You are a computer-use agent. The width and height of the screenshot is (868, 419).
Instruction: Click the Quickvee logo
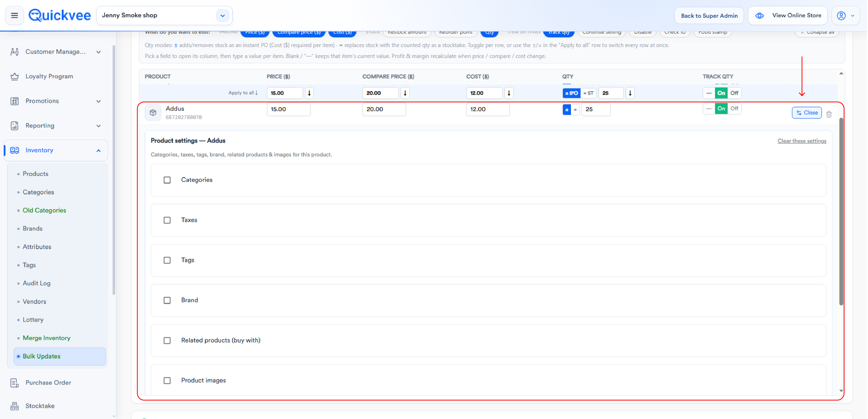pyautogui.click(x=60, y=16)
